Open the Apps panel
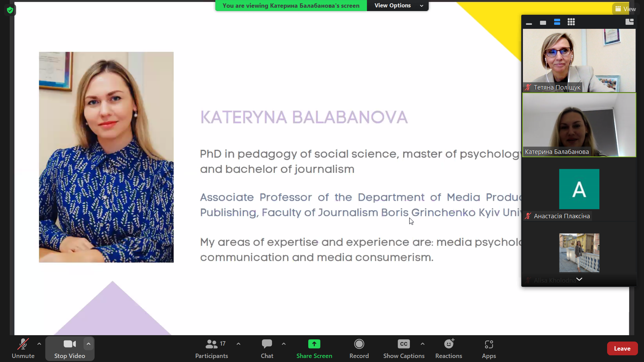Screen dimensions: 644x362 click(x=489, y=349)
